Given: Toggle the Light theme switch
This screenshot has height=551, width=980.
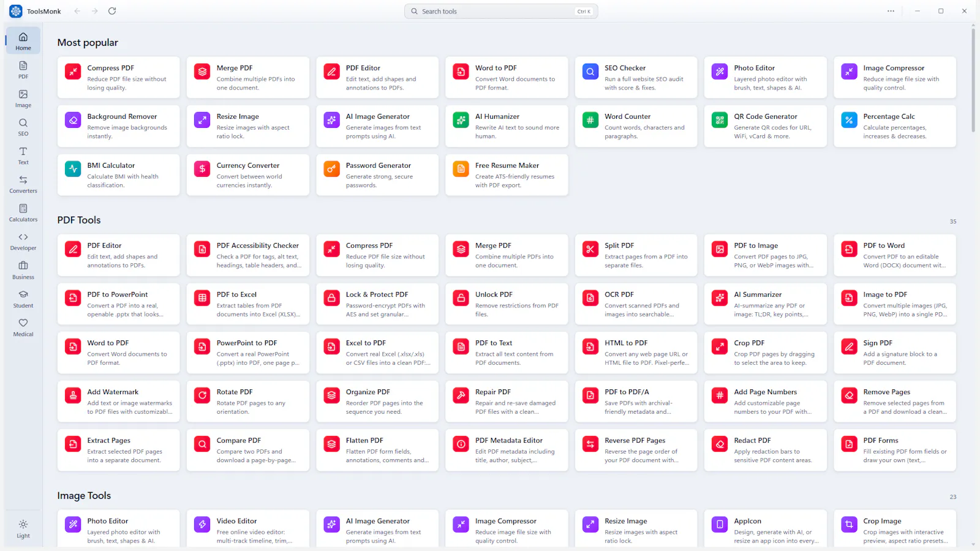Looking at the screenshot, I should [x=23, y=529].
